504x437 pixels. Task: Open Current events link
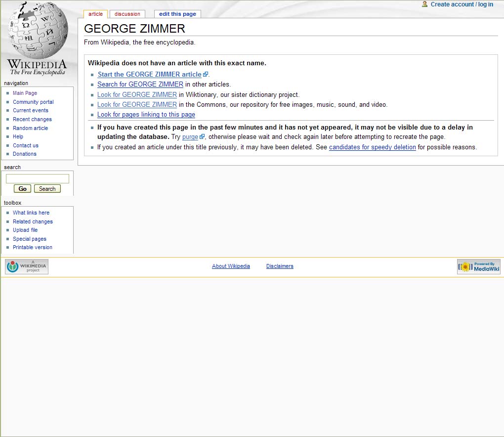click(x=31, y=110)
